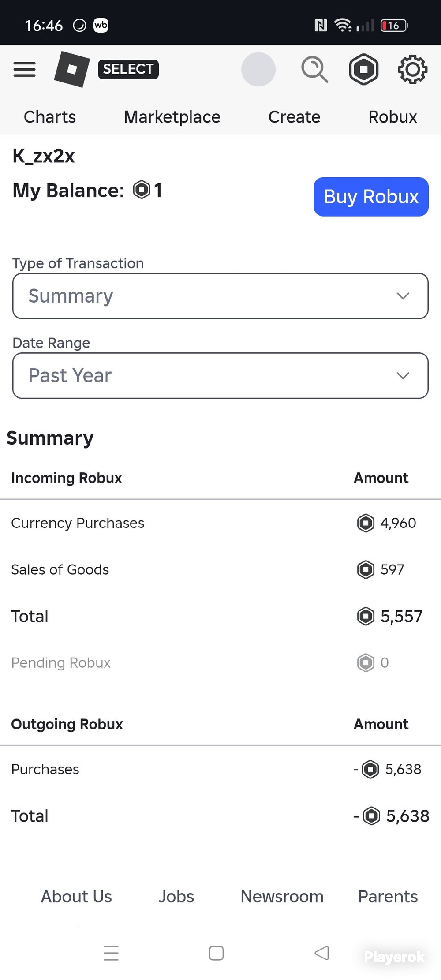The height and width of the screenshot is (980, 441).
Task: Open the Robux hexagon icon in header
Action: 364,69
